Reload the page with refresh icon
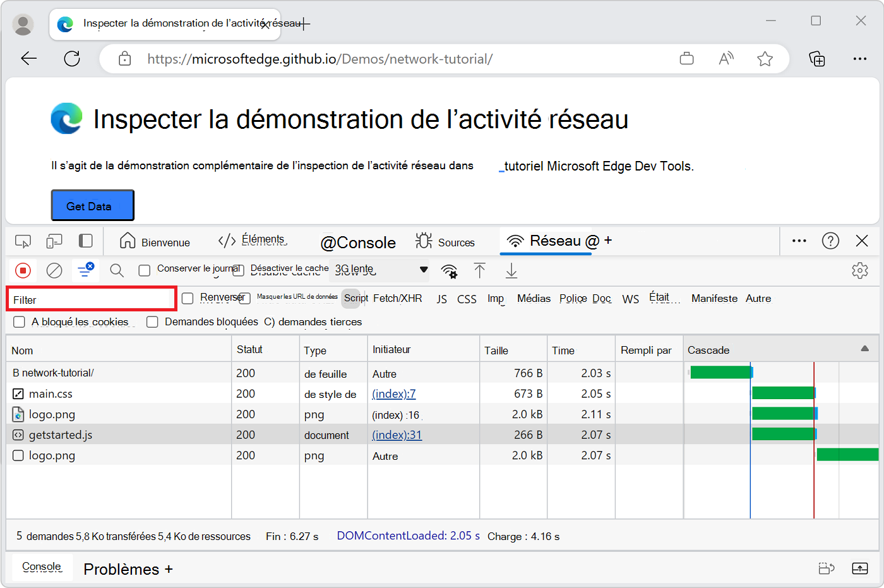 (72, 59)
